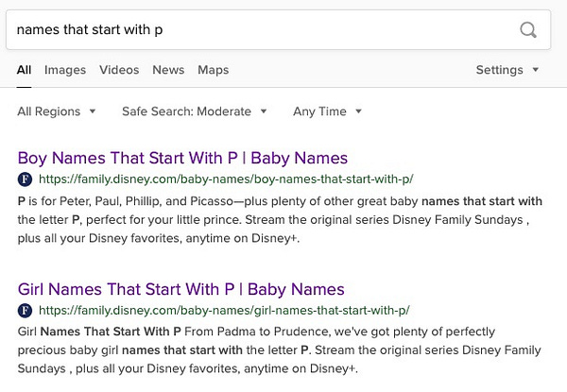The width and height of the screenshot is (567, 392).
Task: Click the favicon beside the girl names URL
Action: (25, 311)
